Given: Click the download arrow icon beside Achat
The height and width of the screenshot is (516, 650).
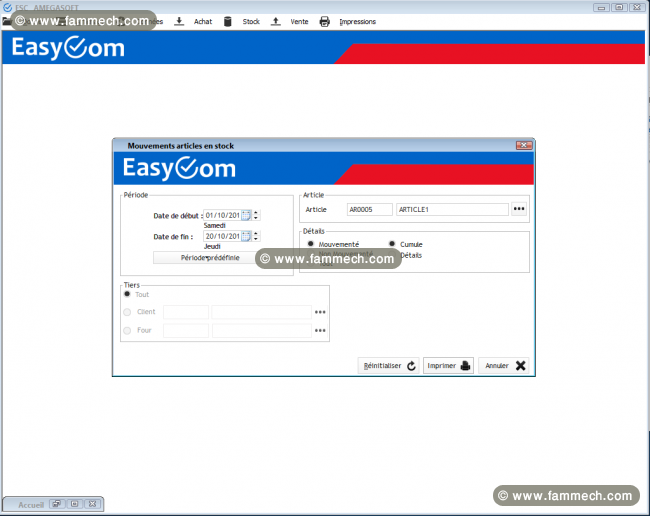Looking at the screenshot, I should tap(179, 22).
